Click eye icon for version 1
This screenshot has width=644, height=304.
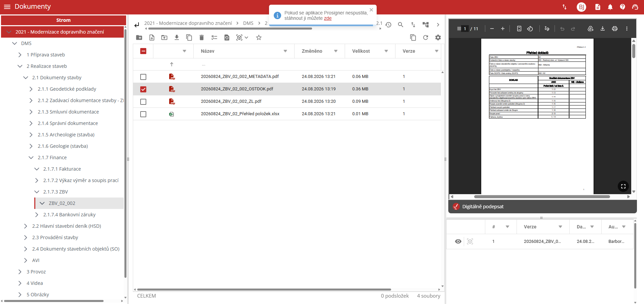click(458, 242)
